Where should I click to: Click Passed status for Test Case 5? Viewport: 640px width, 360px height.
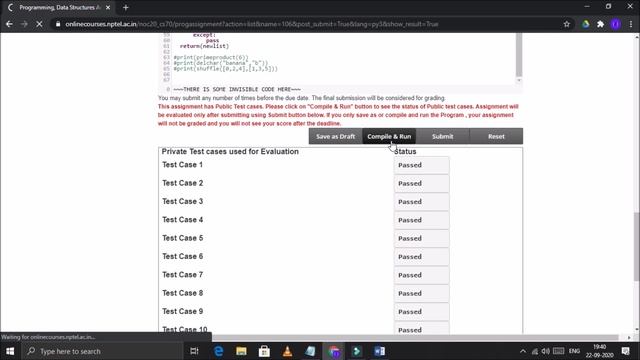[x=422, y=239]
